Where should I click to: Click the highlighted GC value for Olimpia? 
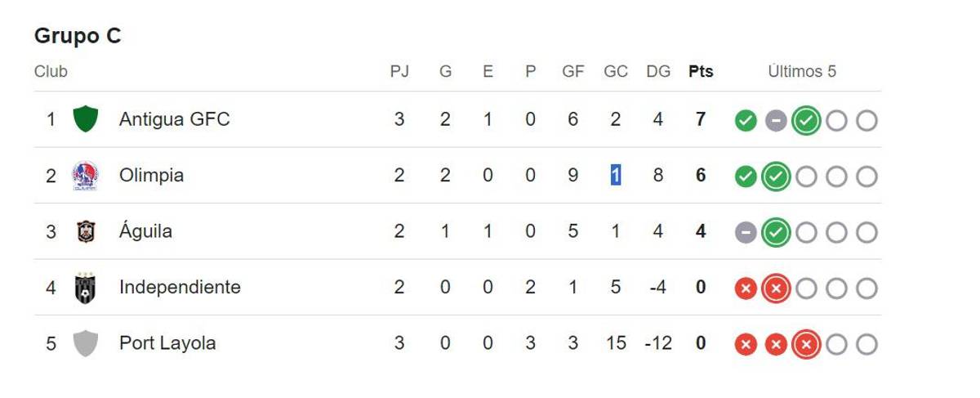[x=616, y=175]
